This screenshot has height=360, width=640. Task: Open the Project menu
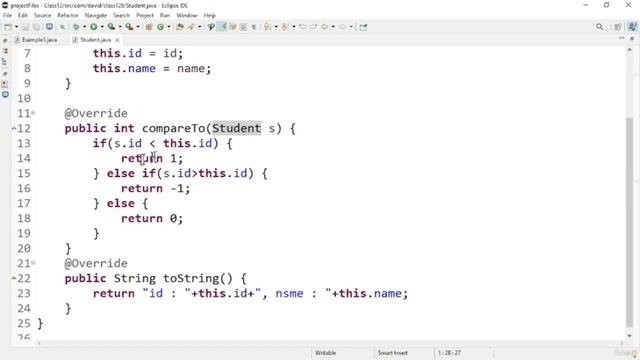(x=145, y=16)
